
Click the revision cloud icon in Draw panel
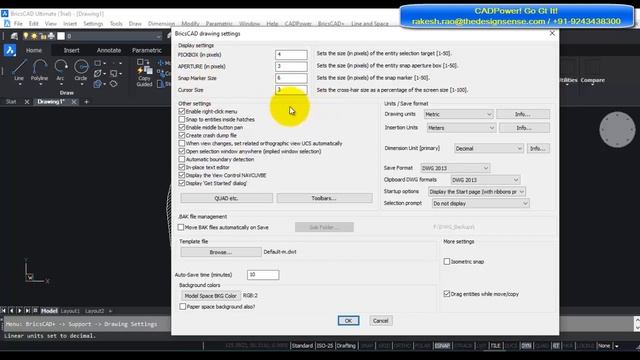point(113,84)
